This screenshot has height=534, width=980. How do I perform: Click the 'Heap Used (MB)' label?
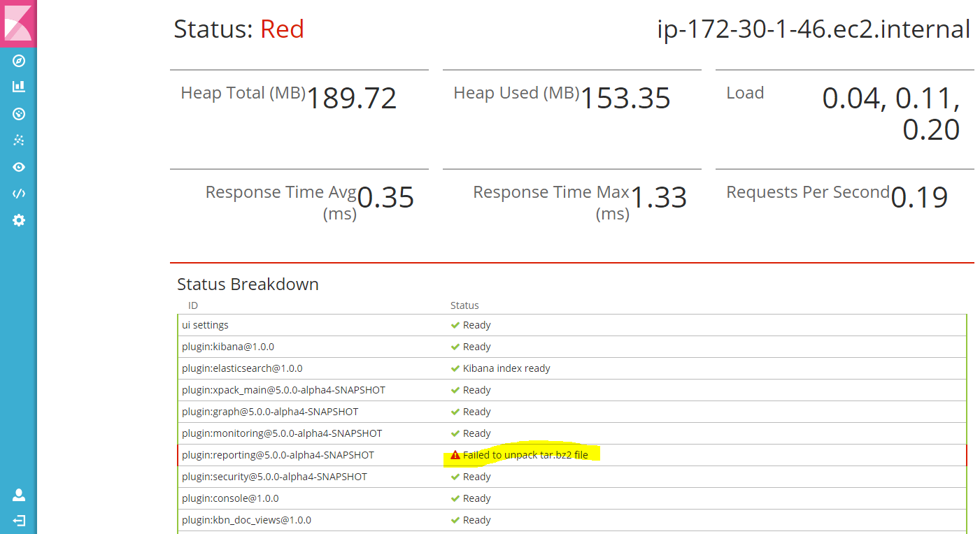pyautogui.click(x=516, y=93)
